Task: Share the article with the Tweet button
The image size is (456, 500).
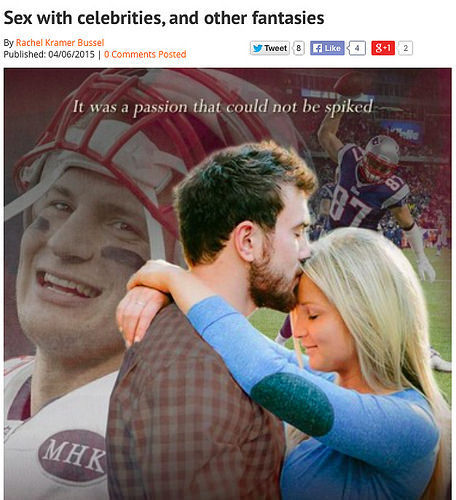Action: (x=270, y=48)
